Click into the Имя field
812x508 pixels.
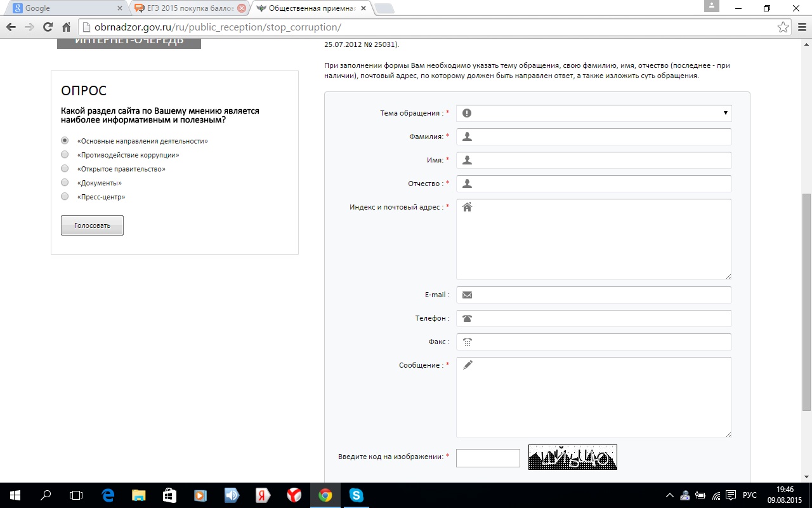594,160
